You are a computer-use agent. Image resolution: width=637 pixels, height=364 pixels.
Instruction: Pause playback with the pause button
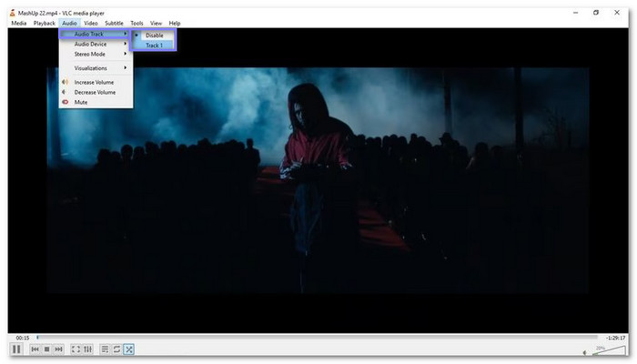tap(16, 349)
